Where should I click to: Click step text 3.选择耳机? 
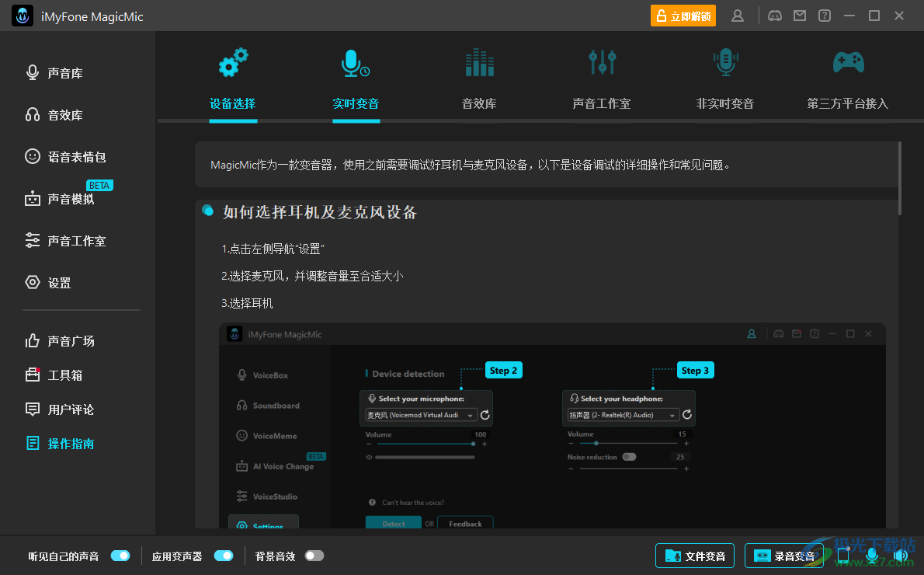pos(247,303)
